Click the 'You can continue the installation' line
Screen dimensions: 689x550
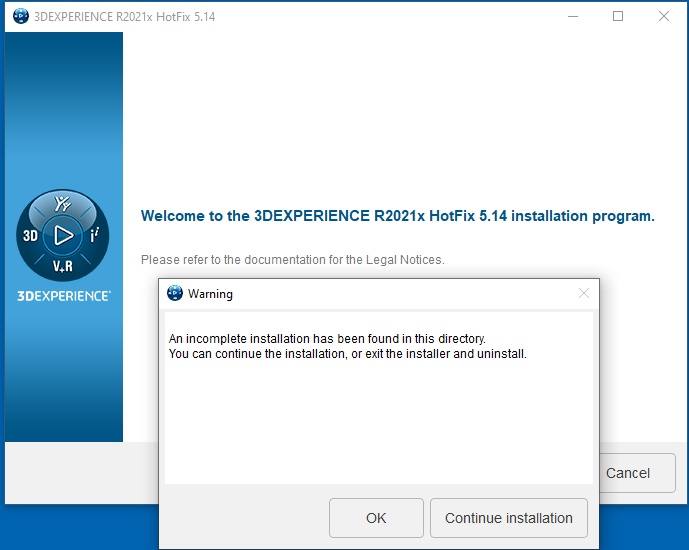pyautogui.click(x=348, y=354)
